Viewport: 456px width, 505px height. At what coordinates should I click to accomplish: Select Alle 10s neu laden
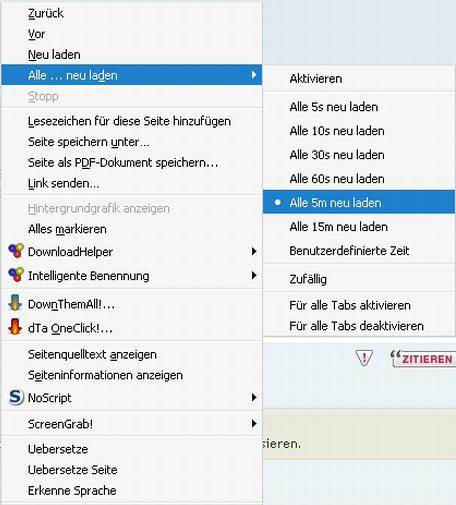point(359,131)
